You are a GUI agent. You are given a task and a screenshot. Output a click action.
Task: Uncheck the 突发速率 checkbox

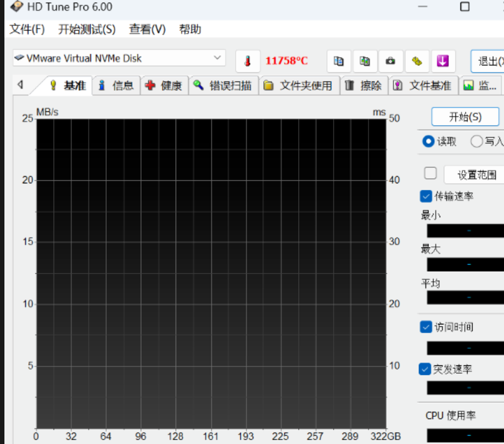point(424,369)
